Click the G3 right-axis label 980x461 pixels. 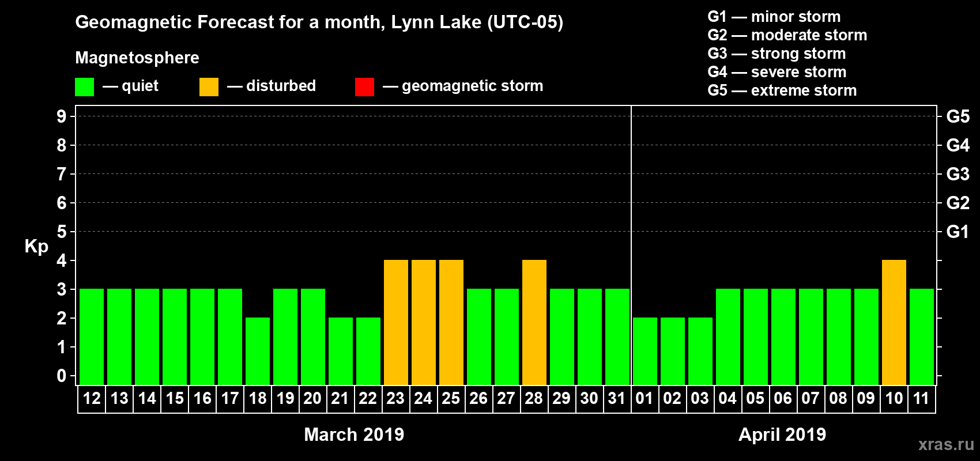tap(958, 174)
